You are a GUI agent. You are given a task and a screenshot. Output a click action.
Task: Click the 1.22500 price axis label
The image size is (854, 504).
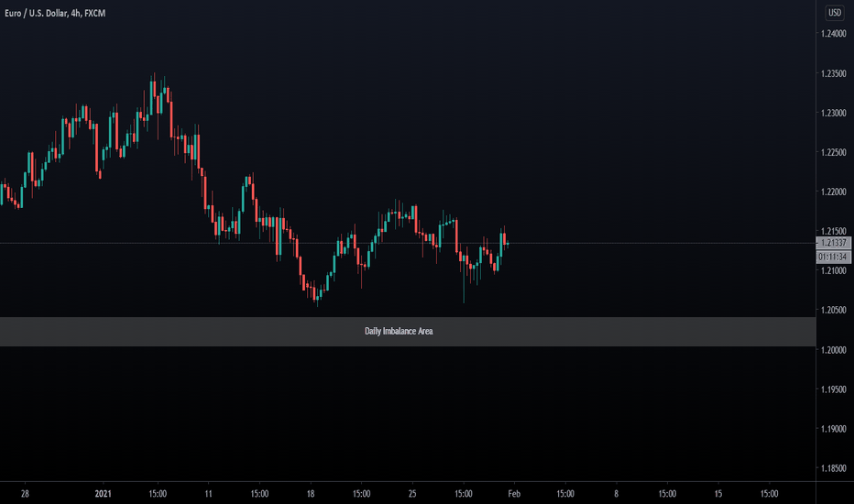(833, 152)
